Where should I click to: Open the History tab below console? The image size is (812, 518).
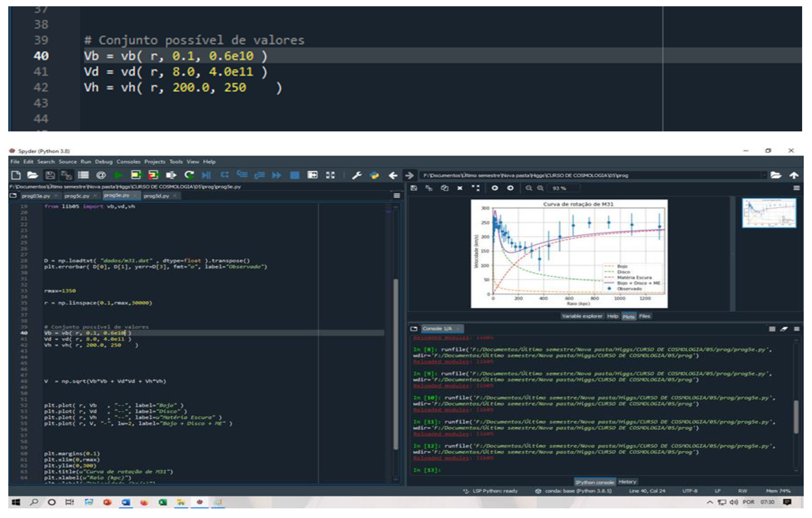(627, 482)
